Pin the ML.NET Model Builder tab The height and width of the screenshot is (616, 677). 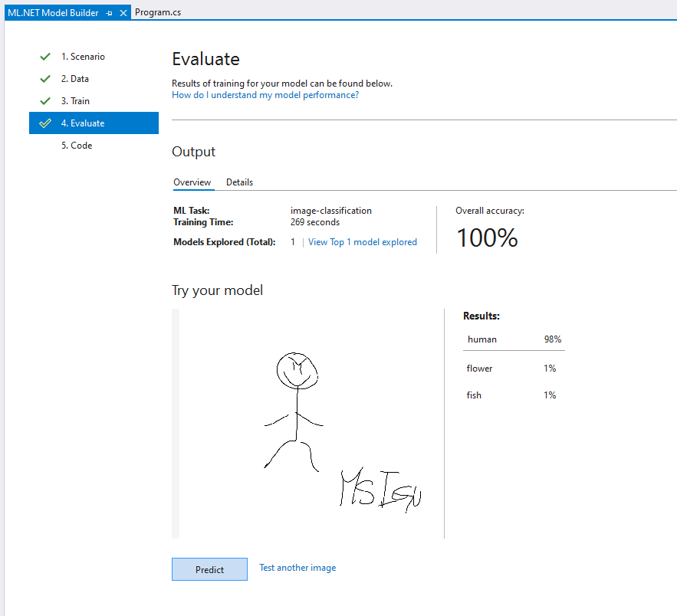pyautogui.click(x=109, y=13)
